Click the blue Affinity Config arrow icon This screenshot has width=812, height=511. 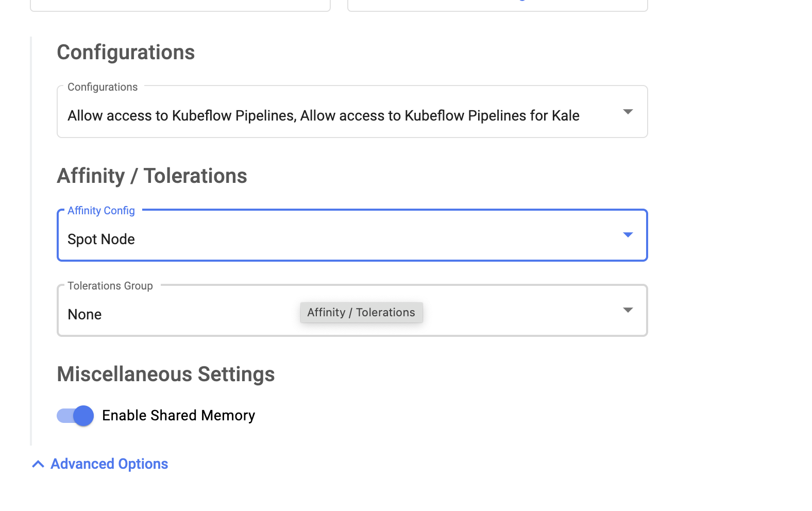(628, 235)
